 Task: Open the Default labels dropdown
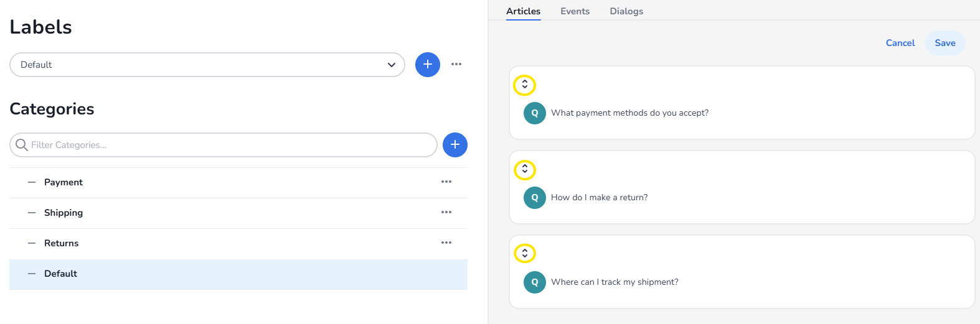coord(207,65)
